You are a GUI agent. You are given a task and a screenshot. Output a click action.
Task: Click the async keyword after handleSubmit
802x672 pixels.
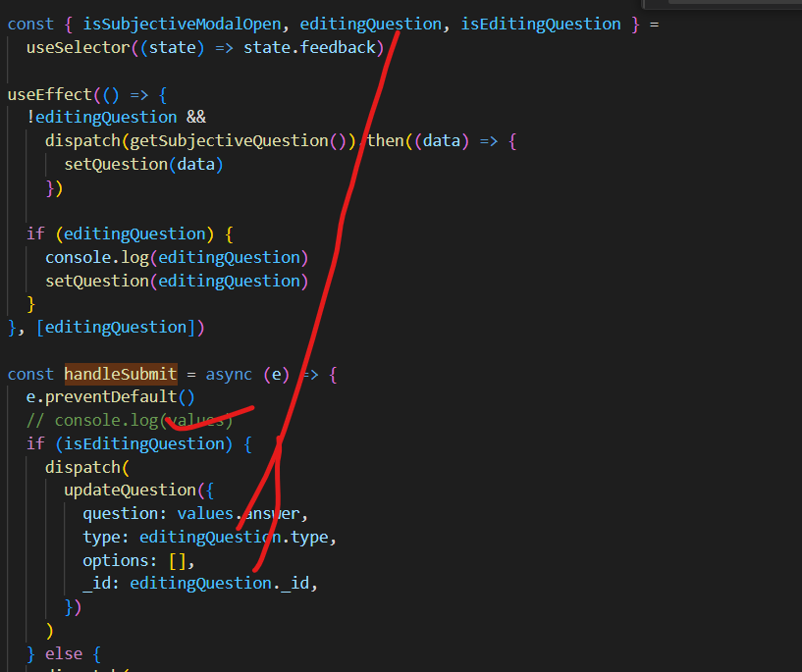(229, 374)
